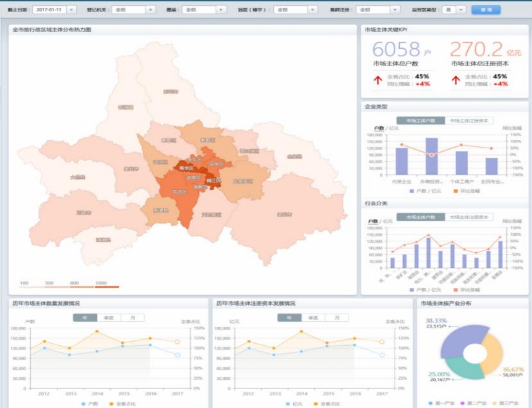Click the 1000 darkest heat map legend segment

point(106,286)
